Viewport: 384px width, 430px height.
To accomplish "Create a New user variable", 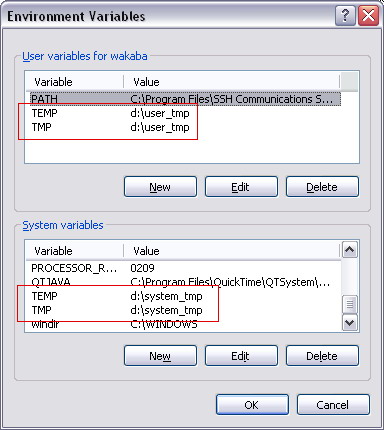I will pyautogui.click(x=160, y=187).
